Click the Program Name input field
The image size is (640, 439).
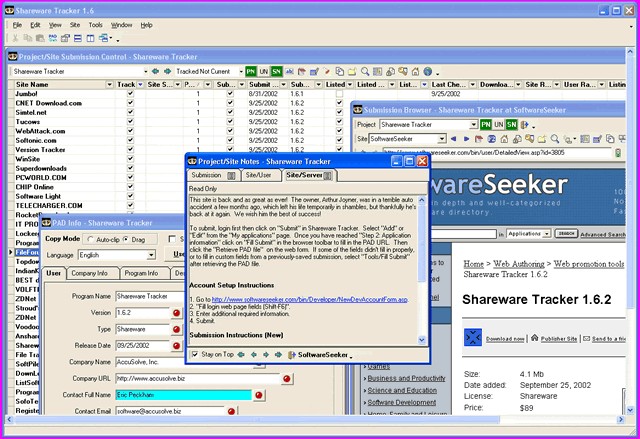tap(150, 296)
